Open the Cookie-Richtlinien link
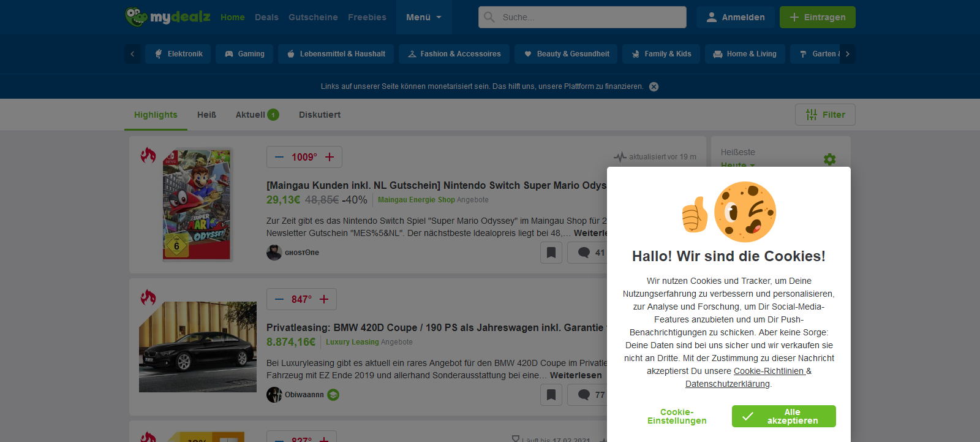Viewport: 980px width, 442px height. click(x=769, y=371)
